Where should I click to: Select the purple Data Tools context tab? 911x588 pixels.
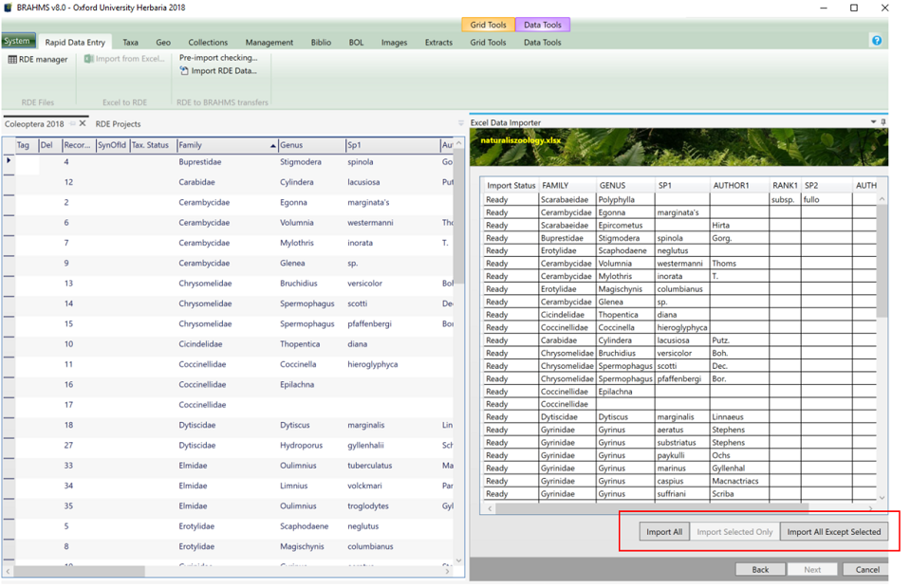pos(543,25)
